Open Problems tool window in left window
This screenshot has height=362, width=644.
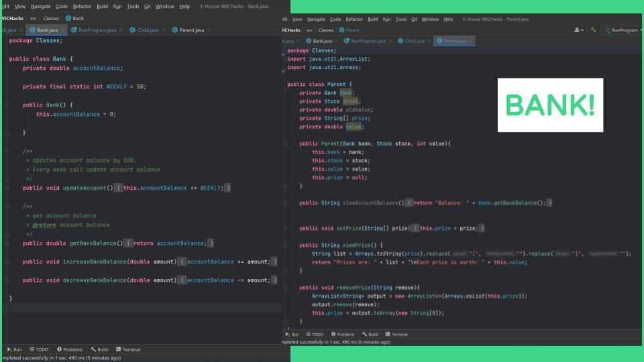pos(70,349)
